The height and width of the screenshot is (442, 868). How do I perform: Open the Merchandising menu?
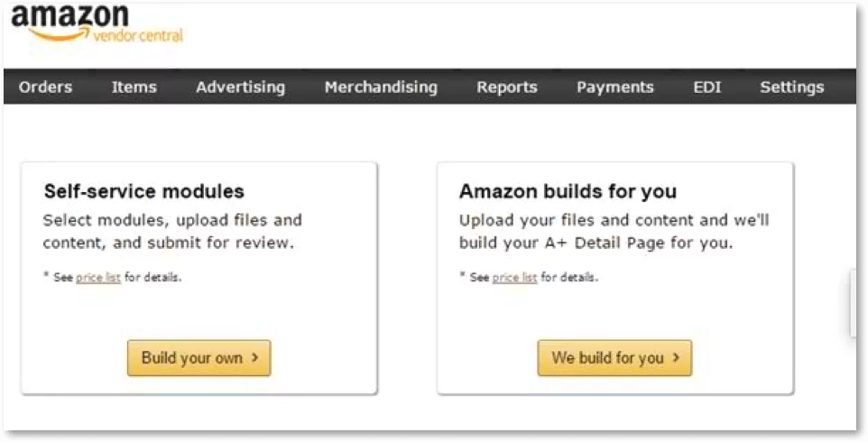tap(381, 87)
